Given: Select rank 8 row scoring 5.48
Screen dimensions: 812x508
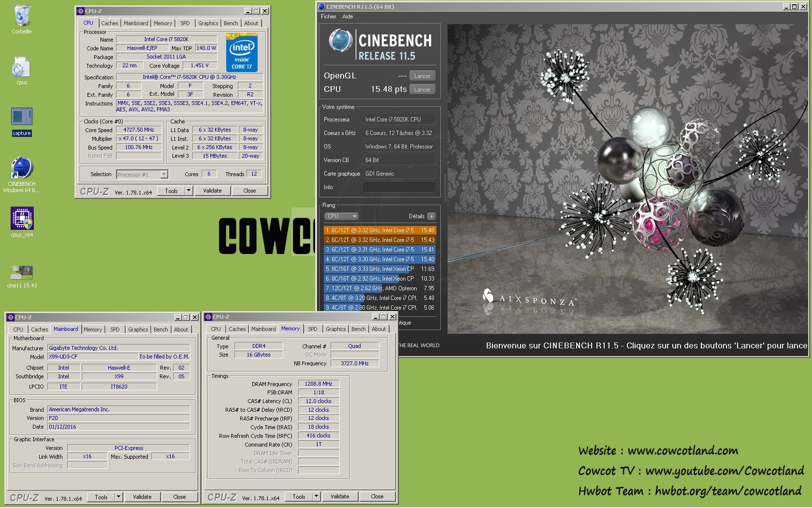Looking at the screenshot, I should pos(380,298).
